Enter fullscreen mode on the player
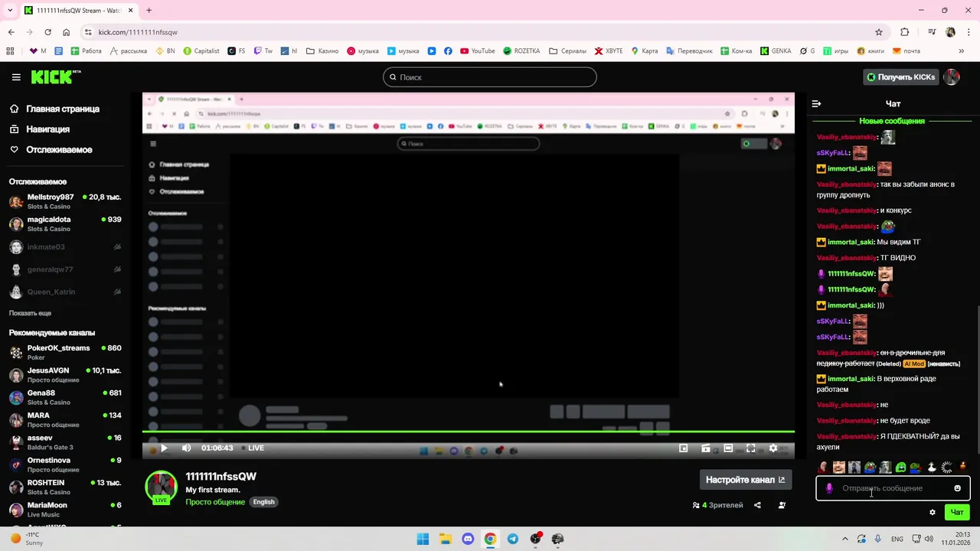This screenshot has width=980, height=551. pyautogui.click(x=750, y=448)
